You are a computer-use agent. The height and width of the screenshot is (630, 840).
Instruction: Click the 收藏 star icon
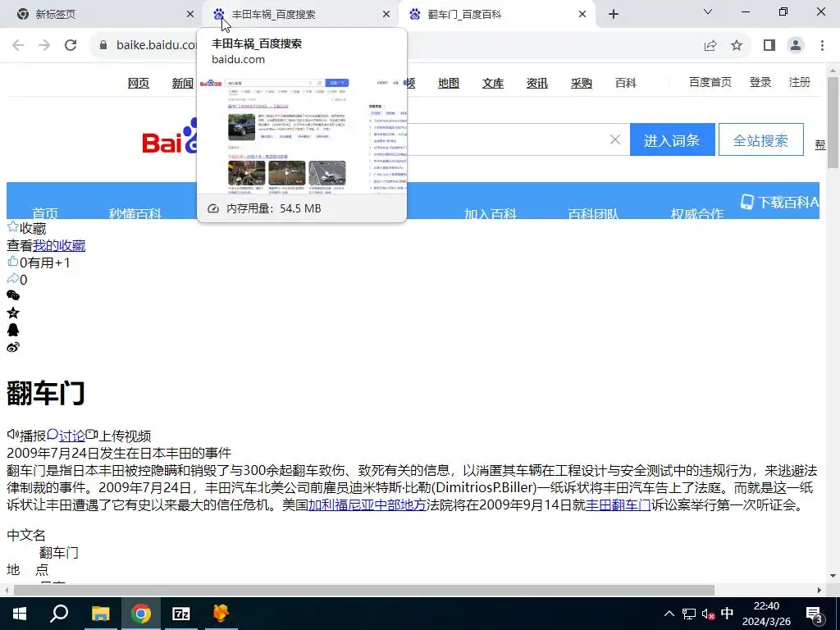pos(13,227)
